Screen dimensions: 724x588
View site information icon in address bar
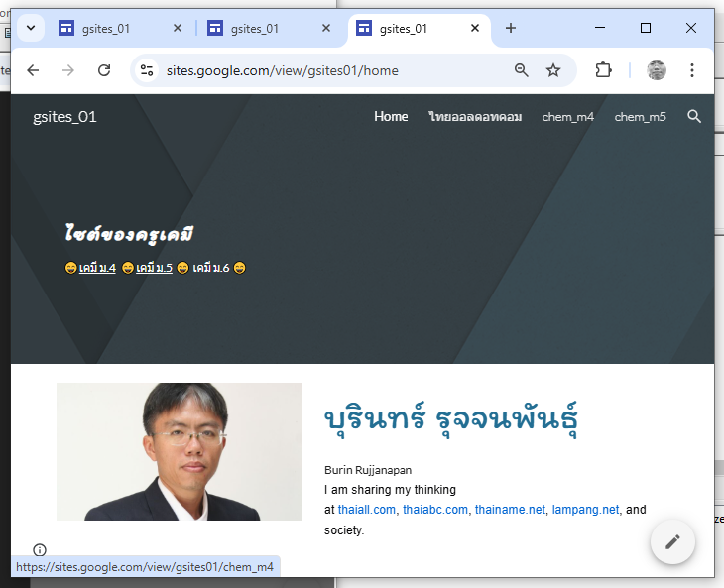pyautogui.click(x=147, y=70)
